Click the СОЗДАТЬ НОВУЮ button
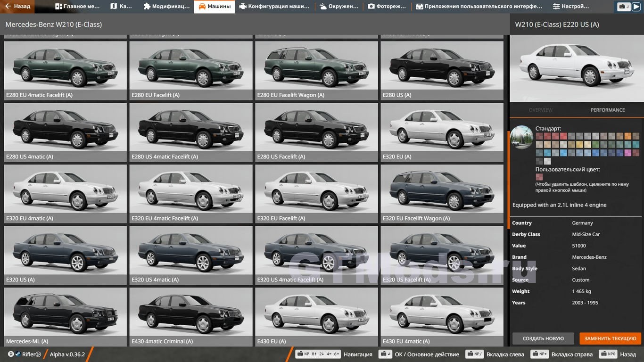Screen dimensions: 644x362 pyautogui.click(x=543, y=338)
